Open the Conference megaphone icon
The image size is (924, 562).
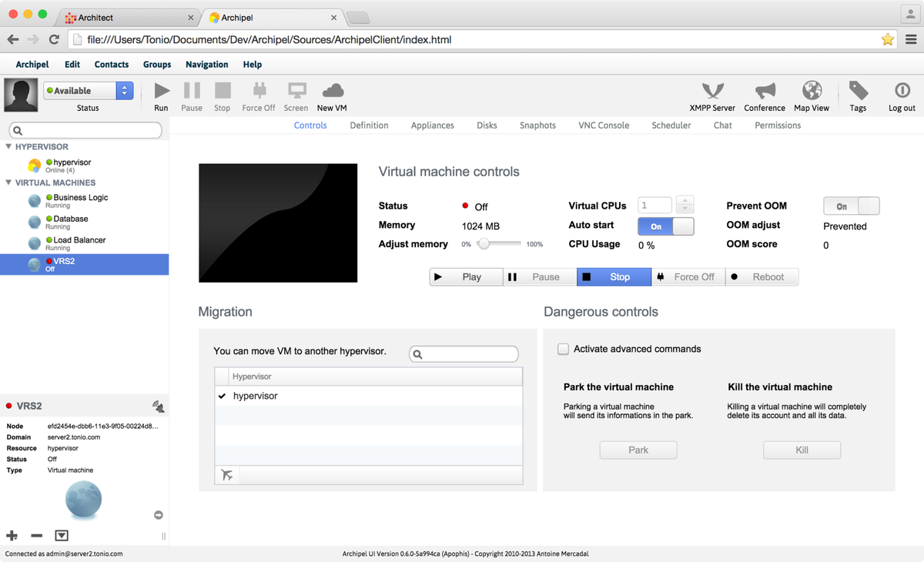(765, 91)
